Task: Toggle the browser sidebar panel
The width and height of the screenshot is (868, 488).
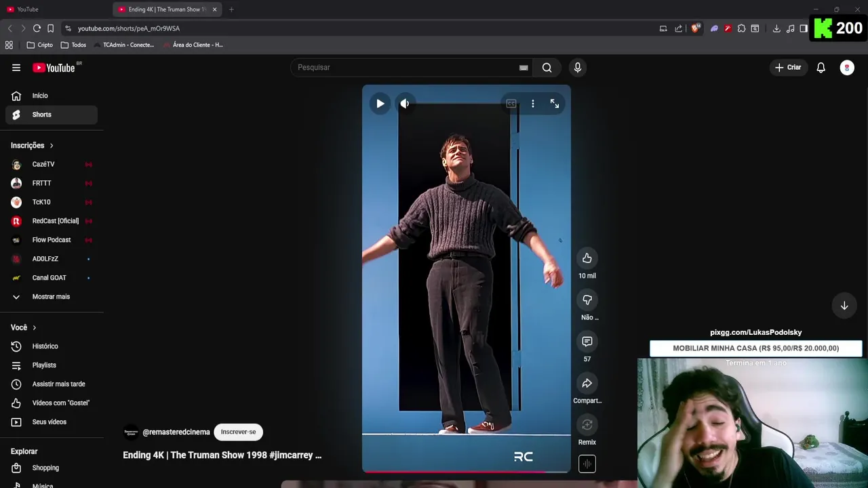Action: 804,28
